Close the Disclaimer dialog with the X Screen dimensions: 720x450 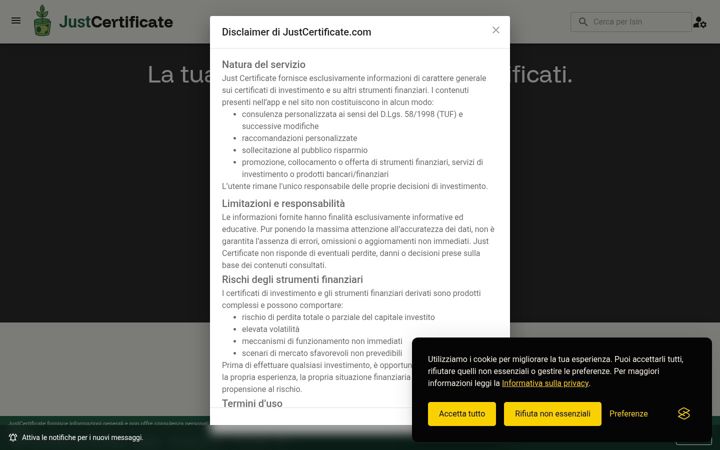pyautogui.click(x=496, y=30)
